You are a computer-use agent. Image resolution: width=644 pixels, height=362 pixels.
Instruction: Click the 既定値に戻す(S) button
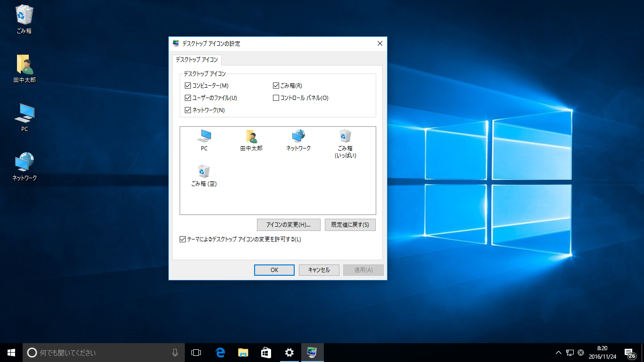[x=350, y=225]
